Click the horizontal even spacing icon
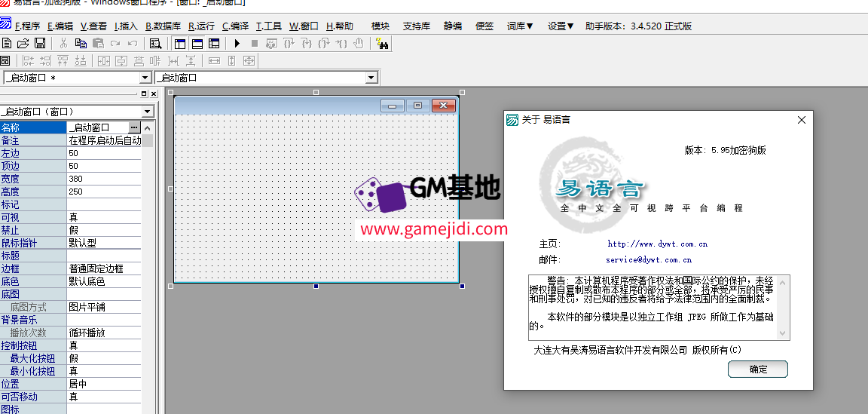 [173, 60]
